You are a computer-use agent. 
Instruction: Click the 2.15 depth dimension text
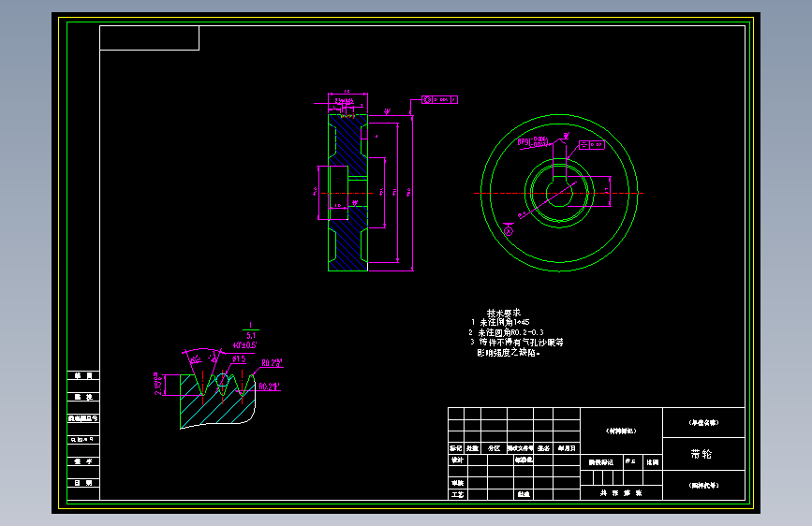tap(158, 384)
